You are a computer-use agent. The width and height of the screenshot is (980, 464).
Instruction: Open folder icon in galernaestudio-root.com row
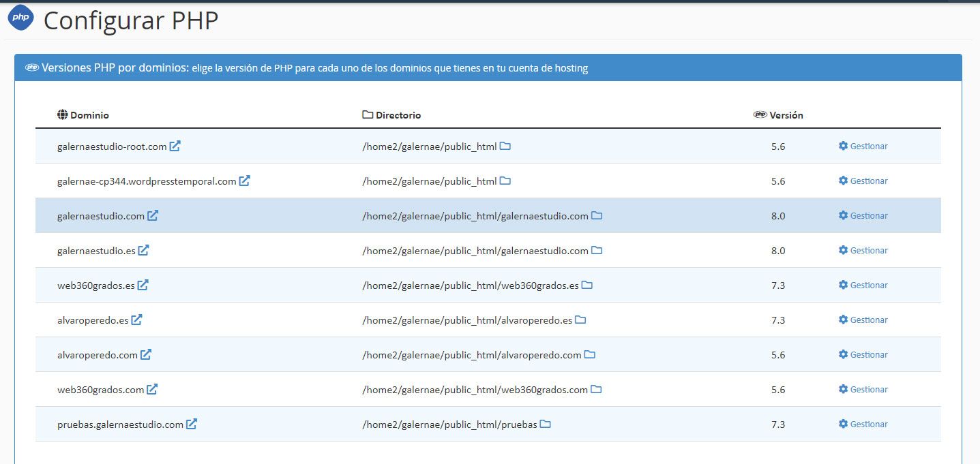pyautogui.click(x=505, y=146)
